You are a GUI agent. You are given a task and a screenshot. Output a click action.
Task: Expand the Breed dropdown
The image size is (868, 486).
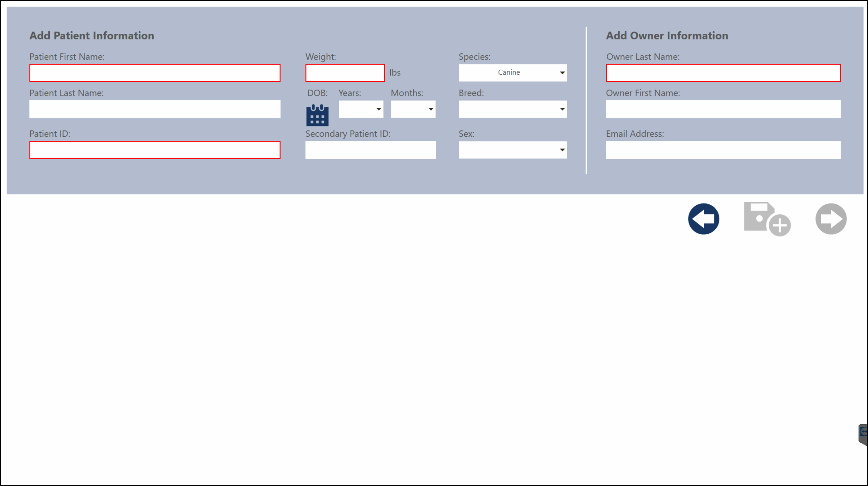pyautogui.click(x=513, y=109)
